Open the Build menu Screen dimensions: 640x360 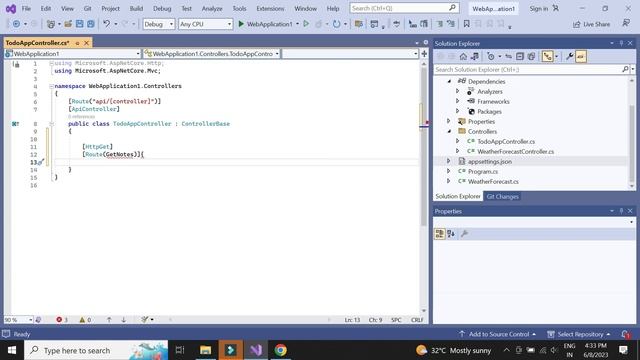tap(136, 8)
